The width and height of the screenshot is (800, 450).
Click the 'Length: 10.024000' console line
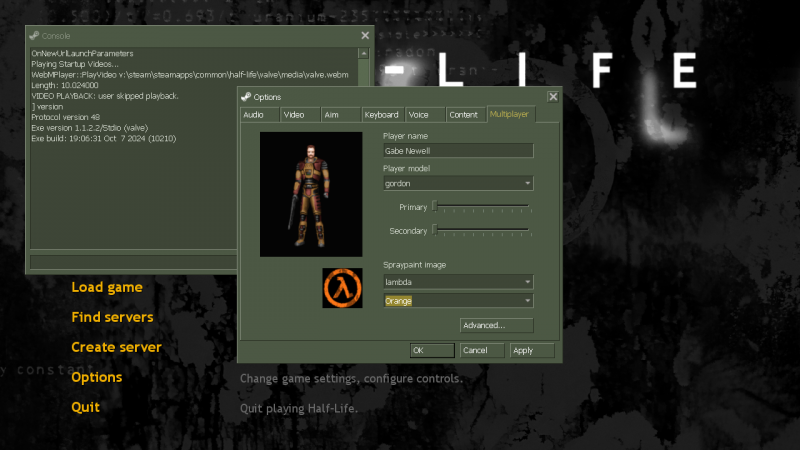click(x=64, y=86)
